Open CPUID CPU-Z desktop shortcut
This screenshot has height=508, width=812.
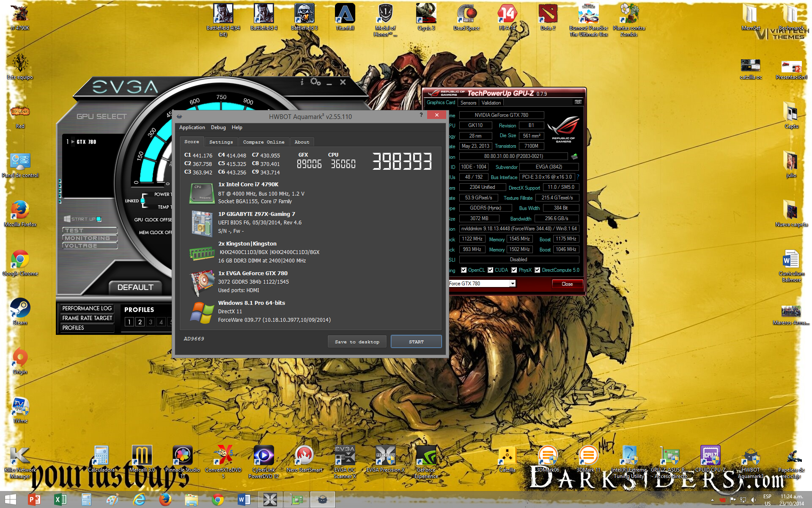click(x=710, y=459)
